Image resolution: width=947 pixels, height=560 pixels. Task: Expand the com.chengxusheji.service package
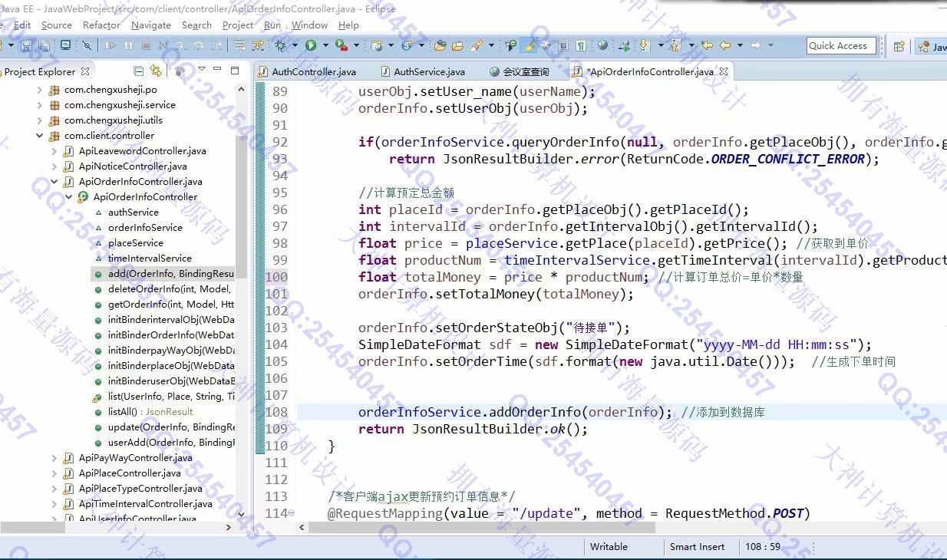pyautogui.click(x=40, y=105)
